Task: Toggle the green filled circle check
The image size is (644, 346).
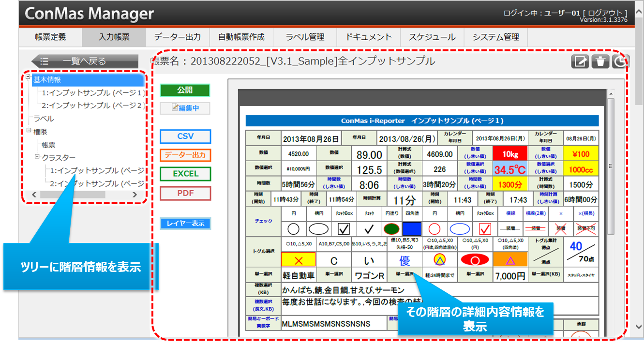Action: point(390,229)
